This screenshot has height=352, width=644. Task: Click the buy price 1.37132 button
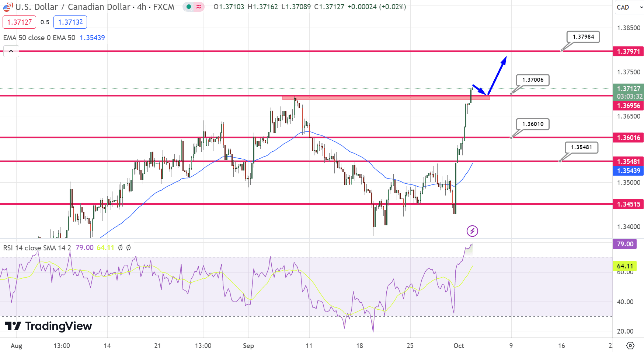pos(70,22)
